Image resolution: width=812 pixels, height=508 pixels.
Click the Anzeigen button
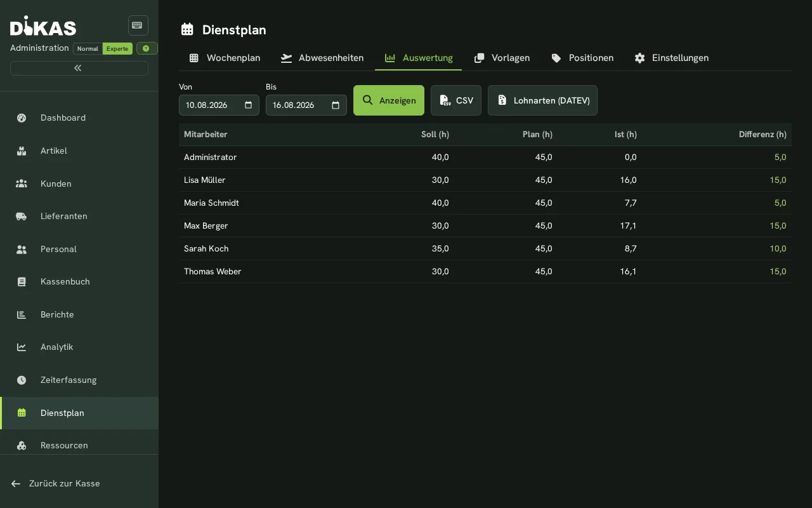point(389,100)
